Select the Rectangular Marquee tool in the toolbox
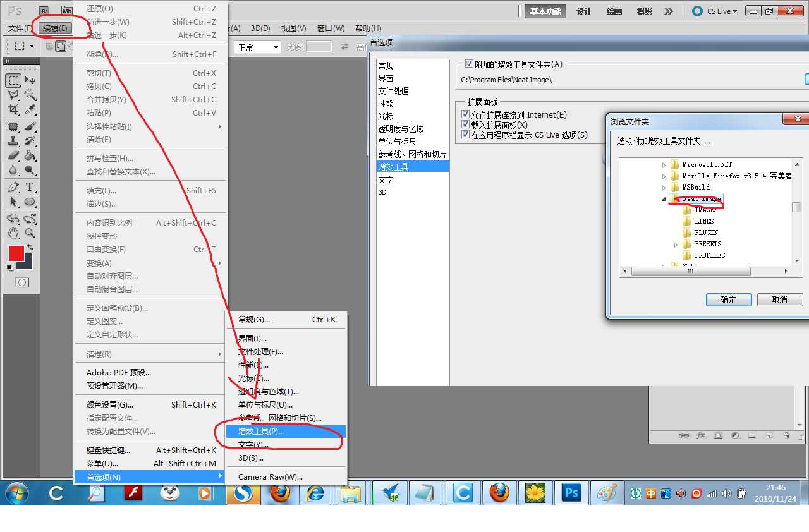 point(13,80)
